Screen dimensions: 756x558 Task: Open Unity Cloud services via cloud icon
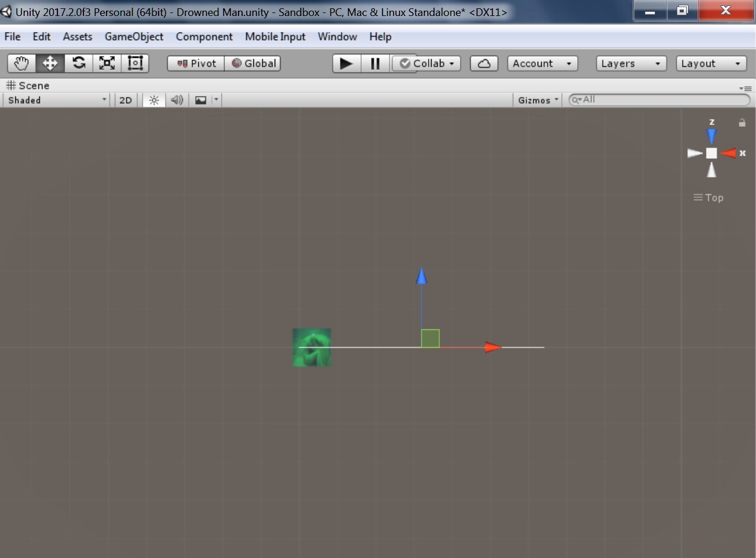484,63
